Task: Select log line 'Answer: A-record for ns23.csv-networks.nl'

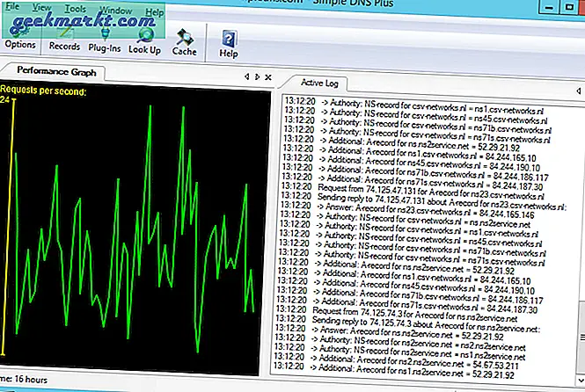Action: click(x=407, y=211)
